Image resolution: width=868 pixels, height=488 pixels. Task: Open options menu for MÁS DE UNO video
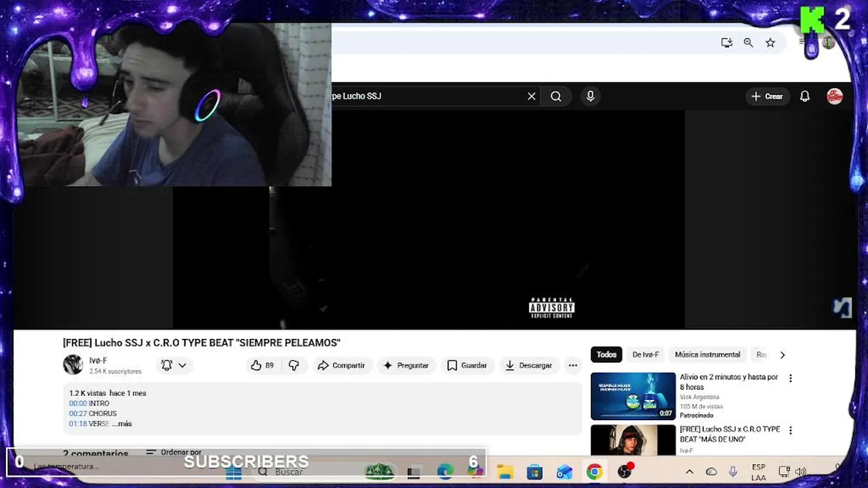pyautogui.click(x=790, y=430)
